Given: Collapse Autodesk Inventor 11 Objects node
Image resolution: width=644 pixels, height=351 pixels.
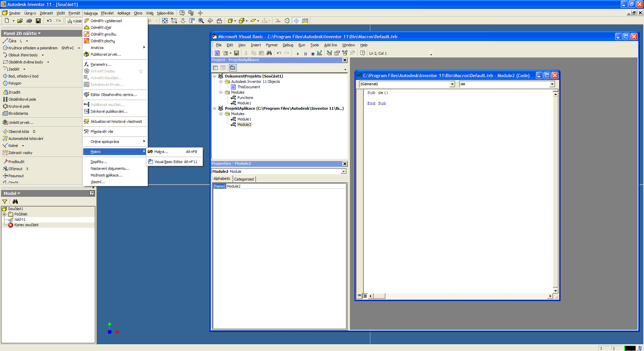Looking at the screenshot, I should tap(221, 82).
